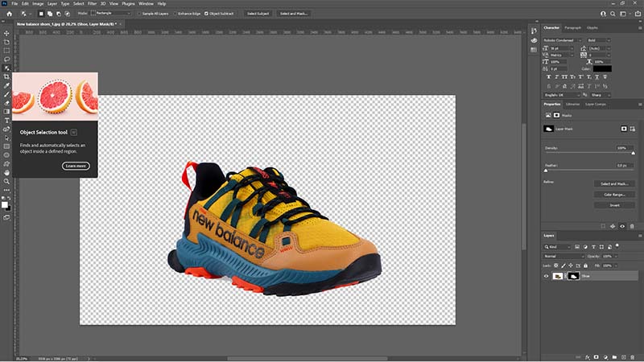This screenshot has width=644, height=362.
Task: Select the Shoe layer mask thumbnail
Action: click(x=573, y=276)
